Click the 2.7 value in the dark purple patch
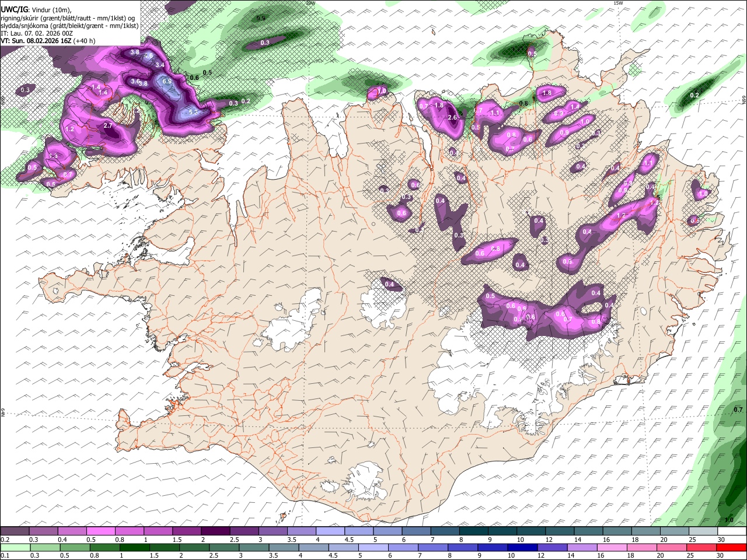This screenshot has width=747, height=560. [107, 125]
